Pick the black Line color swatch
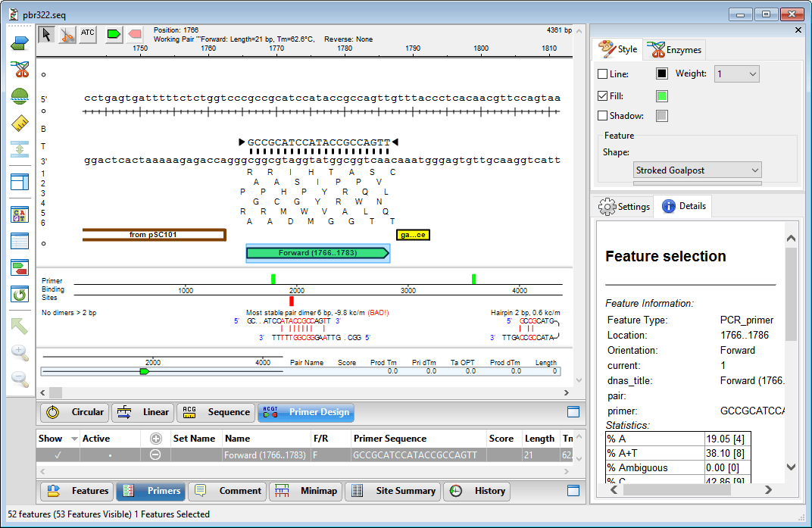This screenshot has width=812, height=528. 661,73
